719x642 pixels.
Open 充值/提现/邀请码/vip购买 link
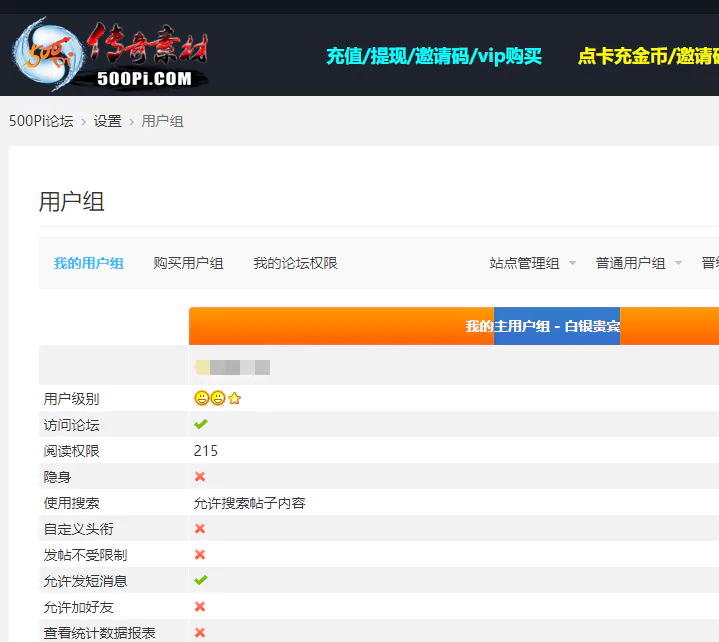click(x=434, y=56)
